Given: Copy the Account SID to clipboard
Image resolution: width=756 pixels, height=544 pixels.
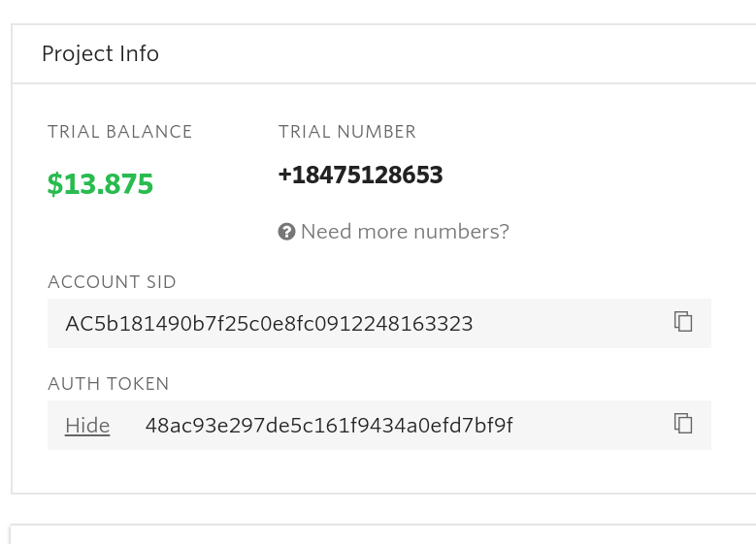Looking at the screenshot, I should tap(683, 322).
